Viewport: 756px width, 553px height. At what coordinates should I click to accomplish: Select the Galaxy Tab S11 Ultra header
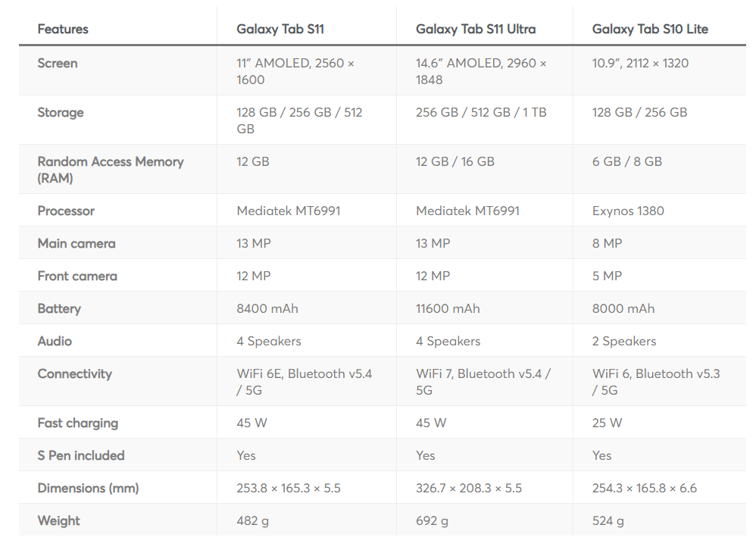point(476,29)
